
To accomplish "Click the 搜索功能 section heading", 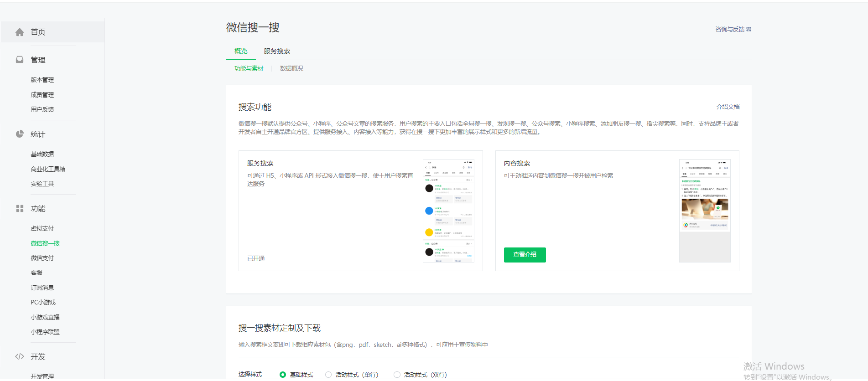I will pyautogui.click(x=255, y=107).
